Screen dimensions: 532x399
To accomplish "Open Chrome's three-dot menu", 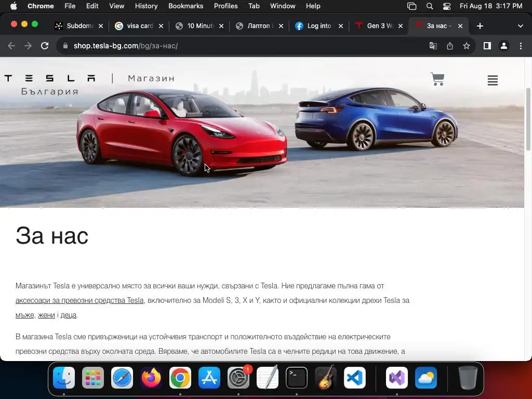I will [x=521, y=46].
